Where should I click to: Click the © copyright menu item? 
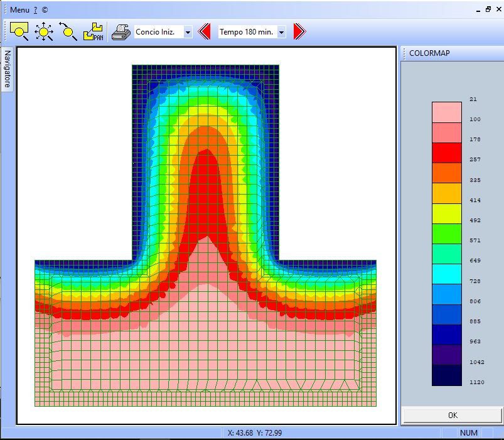pos(45,10)
